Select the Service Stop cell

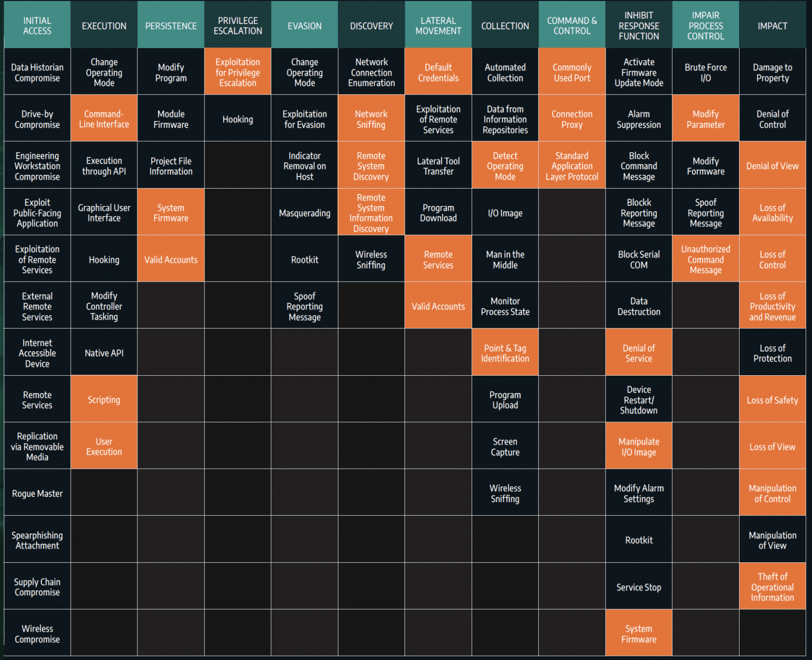639,586
